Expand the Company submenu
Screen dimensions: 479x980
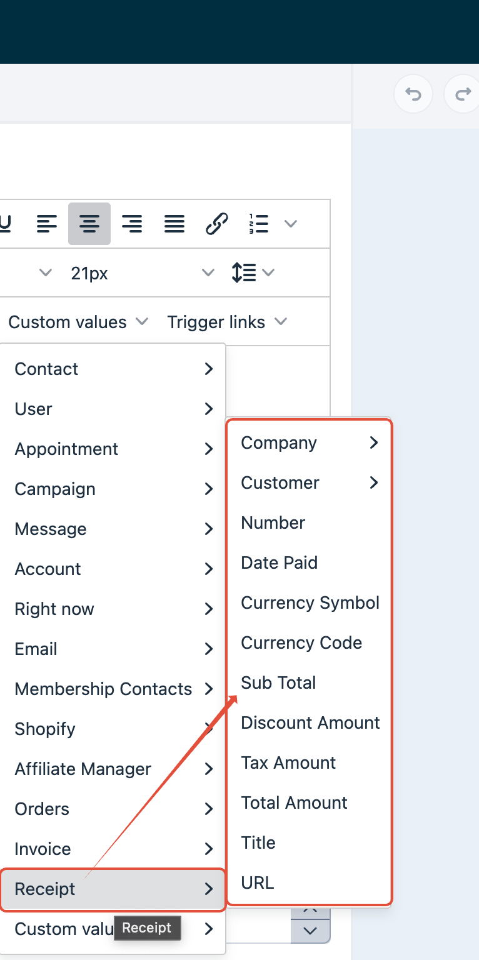[x=310, y=442]
